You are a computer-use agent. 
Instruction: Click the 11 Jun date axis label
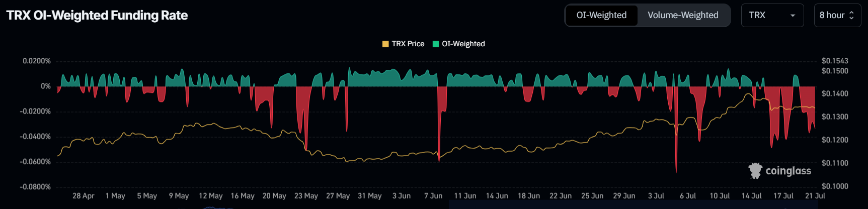point(465,196)
